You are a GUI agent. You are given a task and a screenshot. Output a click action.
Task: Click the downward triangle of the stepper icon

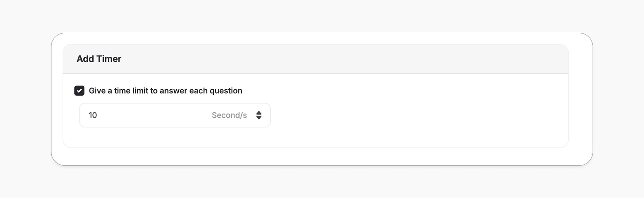coord(259,118)
